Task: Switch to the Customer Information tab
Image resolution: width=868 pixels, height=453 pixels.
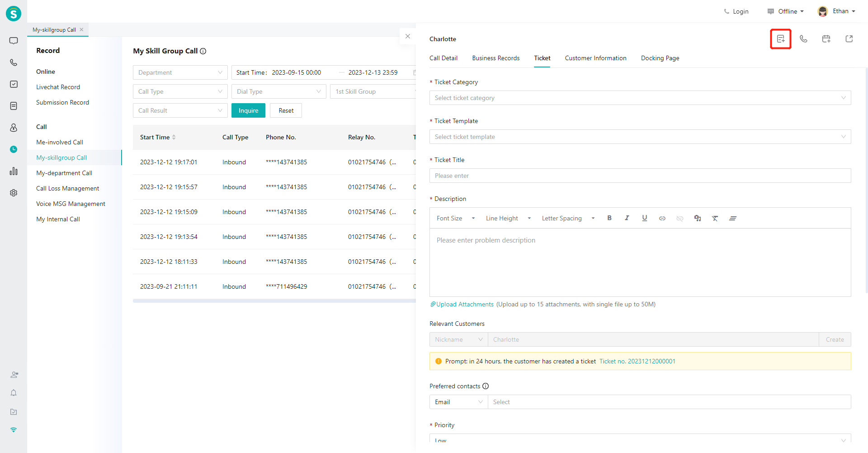Action: (x=595, y=58)
